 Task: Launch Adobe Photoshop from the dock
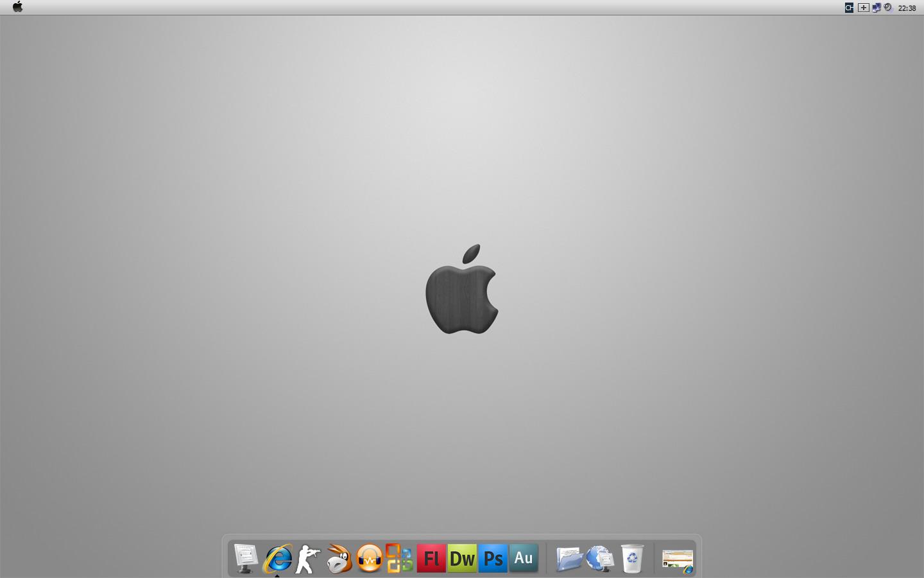tap(493, 558)
